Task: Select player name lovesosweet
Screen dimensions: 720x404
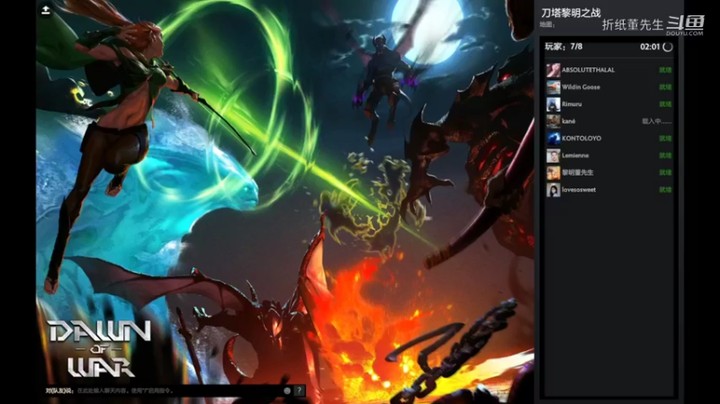Action: [579, 190]
